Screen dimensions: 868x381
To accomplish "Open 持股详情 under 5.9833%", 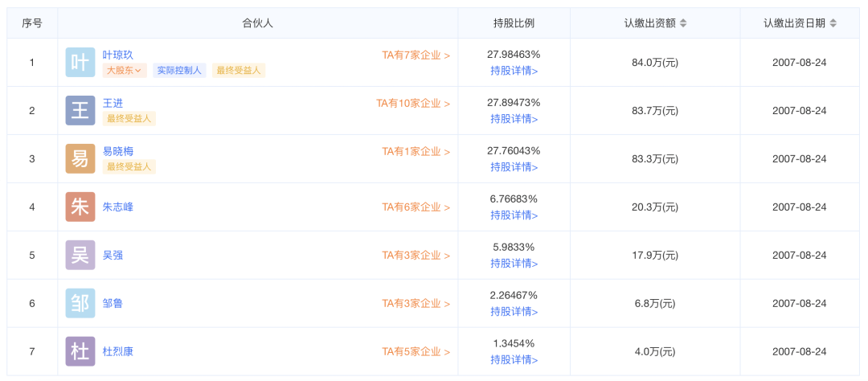I will click(x=514, y=263).
